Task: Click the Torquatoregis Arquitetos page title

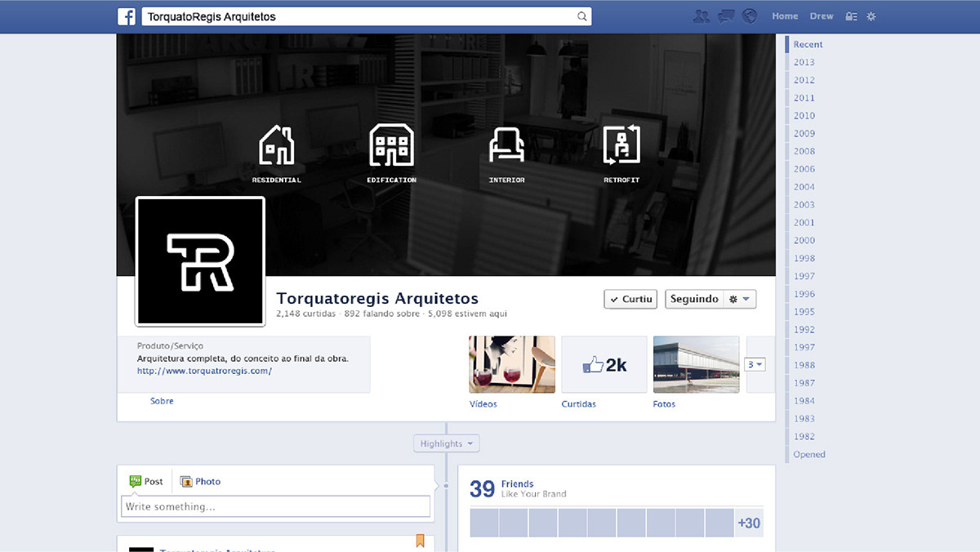Action: point(377,298)
